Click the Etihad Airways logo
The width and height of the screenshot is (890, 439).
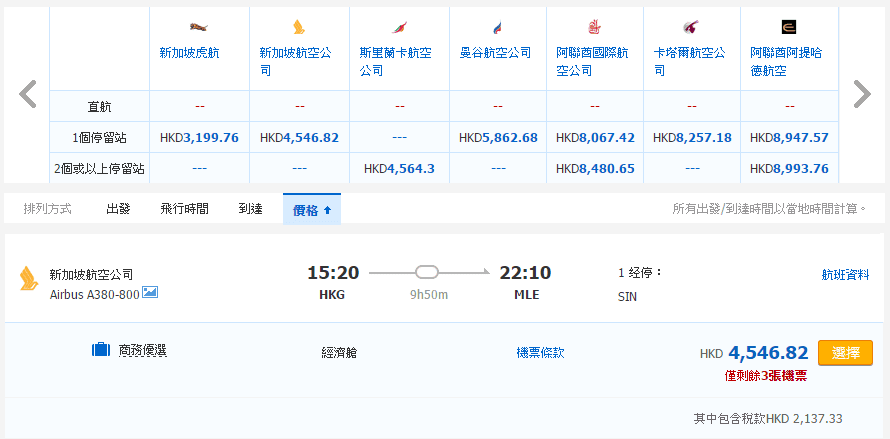pos(788,27)
